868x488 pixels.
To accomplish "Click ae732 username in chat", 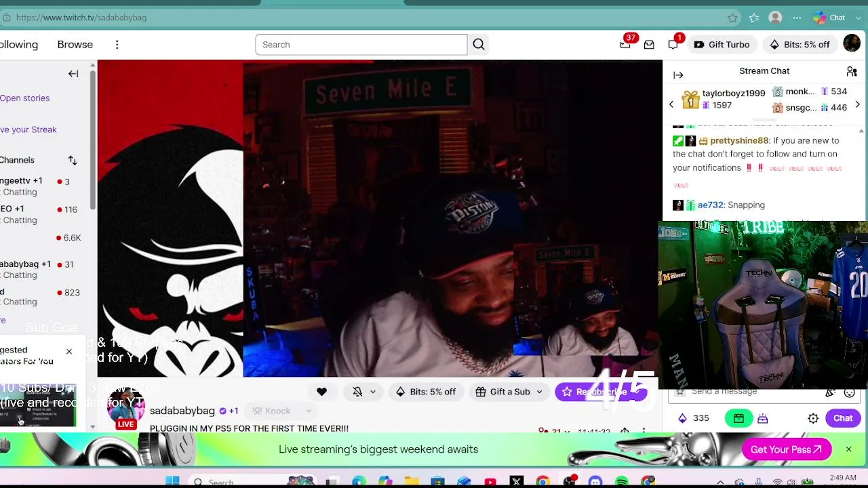I will [x=711, y=205].
